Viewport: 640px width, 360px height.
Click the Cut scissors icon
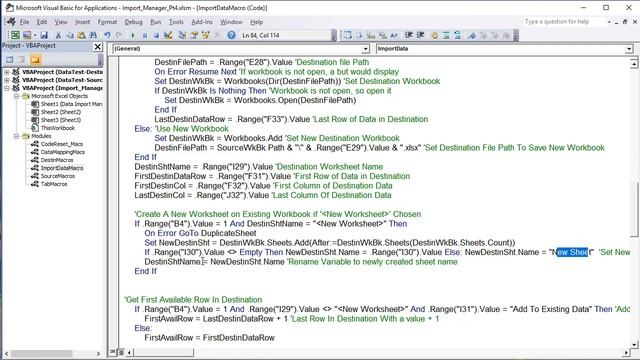pyautogui.click(x=58, y=35)
